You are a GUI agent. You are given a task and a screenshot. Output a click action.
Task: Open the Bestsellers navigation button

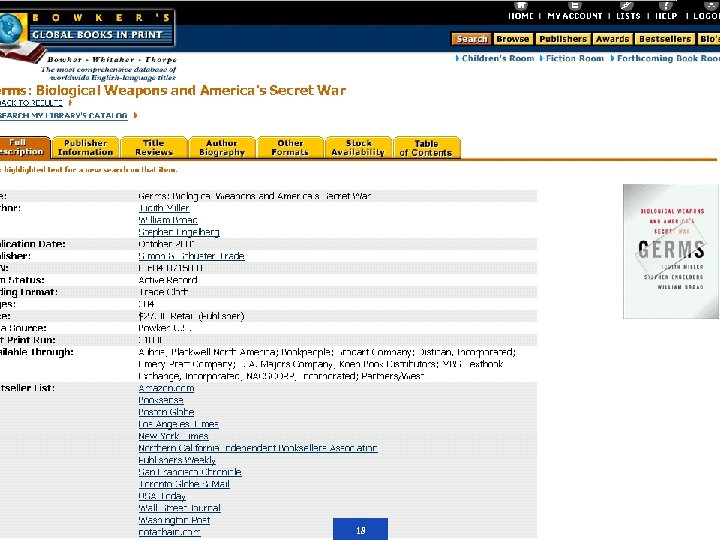point(665,39)
